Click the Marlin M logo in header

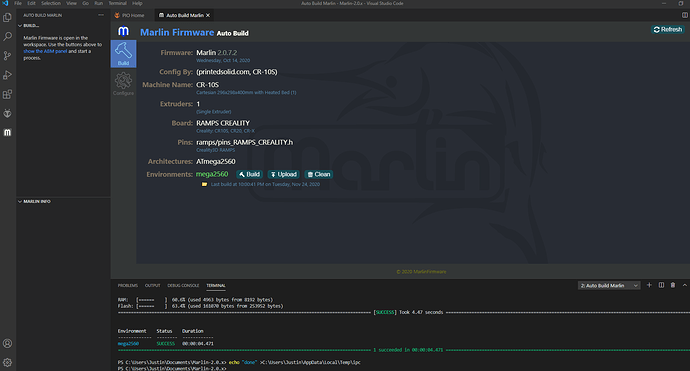(123, 31)
